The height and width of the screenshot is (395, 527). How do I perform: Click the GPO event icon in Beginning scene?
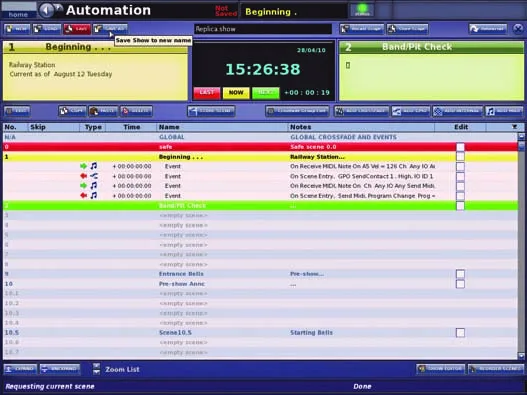94,176
